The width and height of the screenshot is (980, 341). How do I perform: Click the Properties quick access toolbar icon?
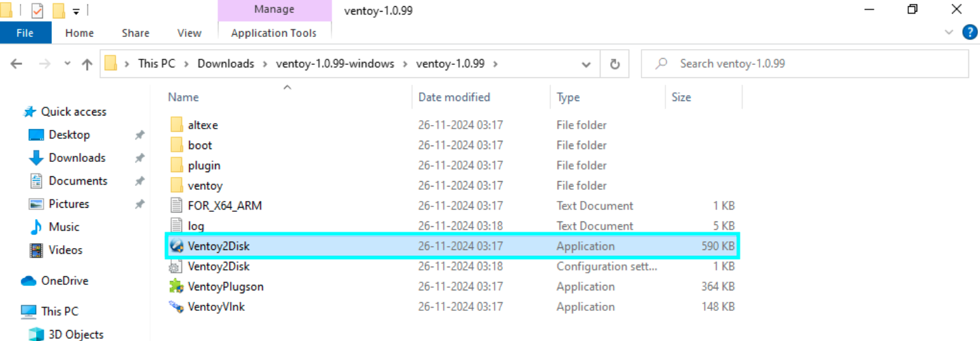[37, 11]
